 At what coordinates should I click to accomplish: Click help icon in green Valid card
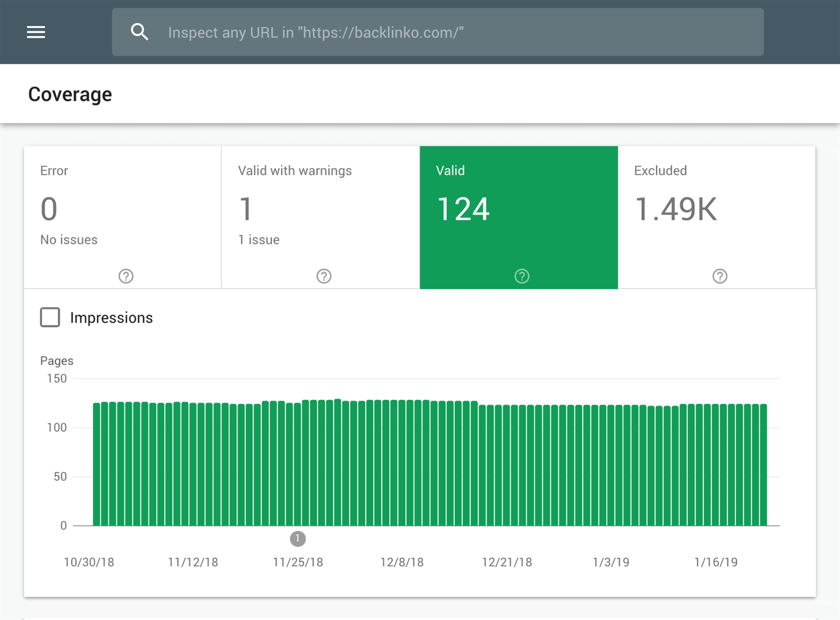(x=522, y=276)
